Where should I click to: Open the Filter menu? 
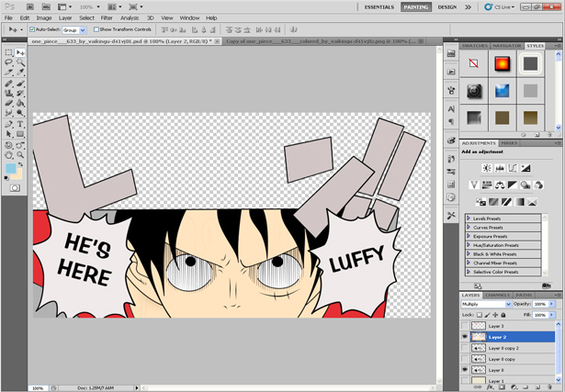(x=107, y=18)
